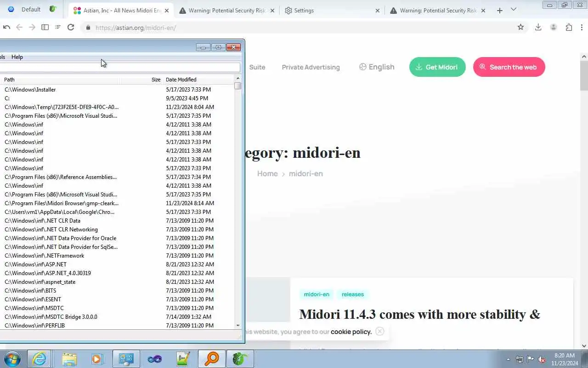Go back with the browser back arrow

tap(19, 28)
